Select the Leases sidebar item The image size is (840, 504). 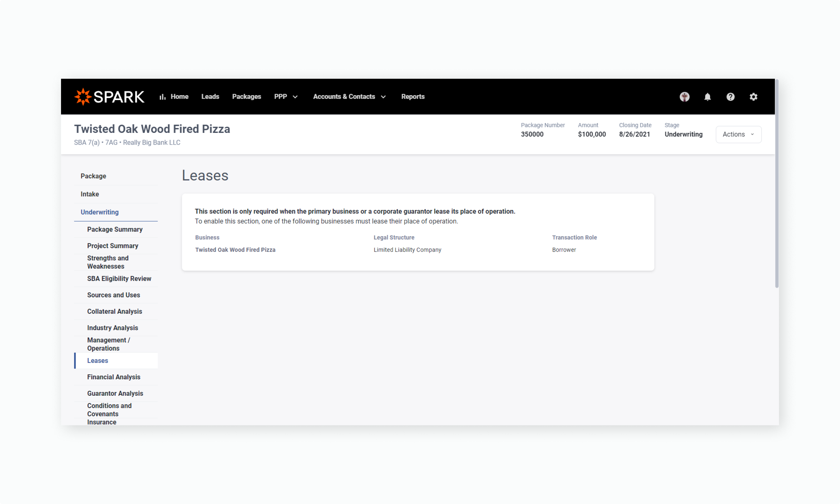coord(116,360)
